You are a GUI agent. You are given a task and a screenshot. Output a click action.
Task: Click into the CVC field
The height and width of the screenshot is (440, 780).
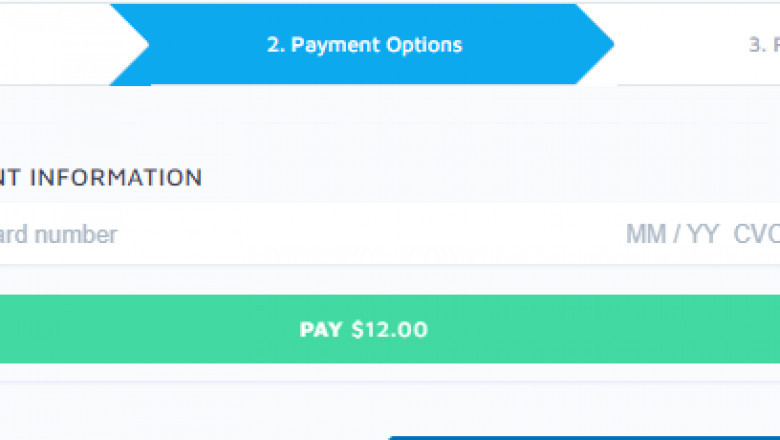coord(756,235)
